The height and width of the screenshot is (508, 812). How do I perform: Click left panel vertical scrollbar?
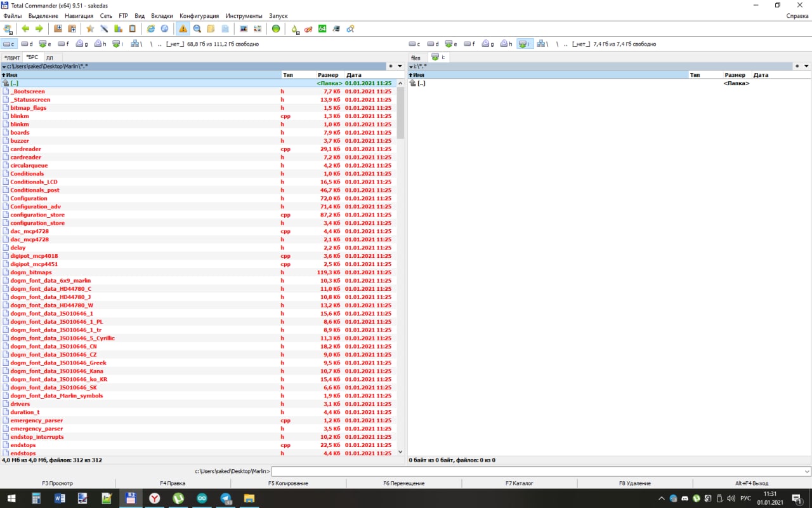[x=400, y=267]
